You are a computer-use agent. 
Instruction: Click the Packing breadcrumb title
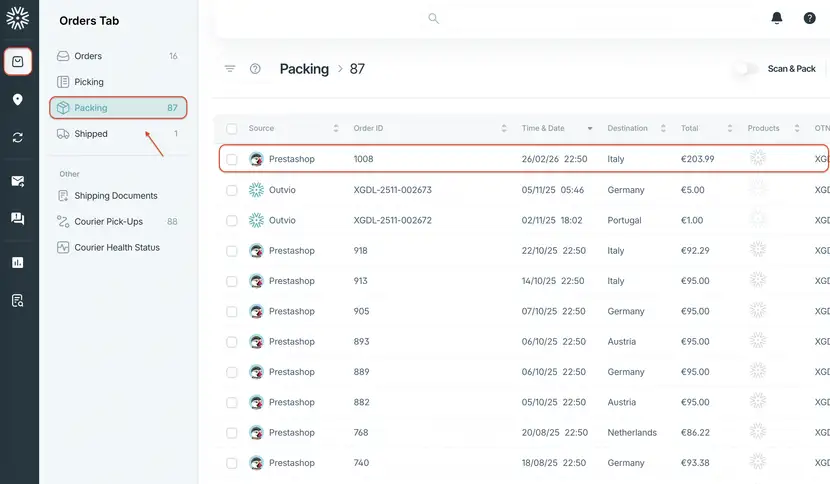tap(304, 69)
